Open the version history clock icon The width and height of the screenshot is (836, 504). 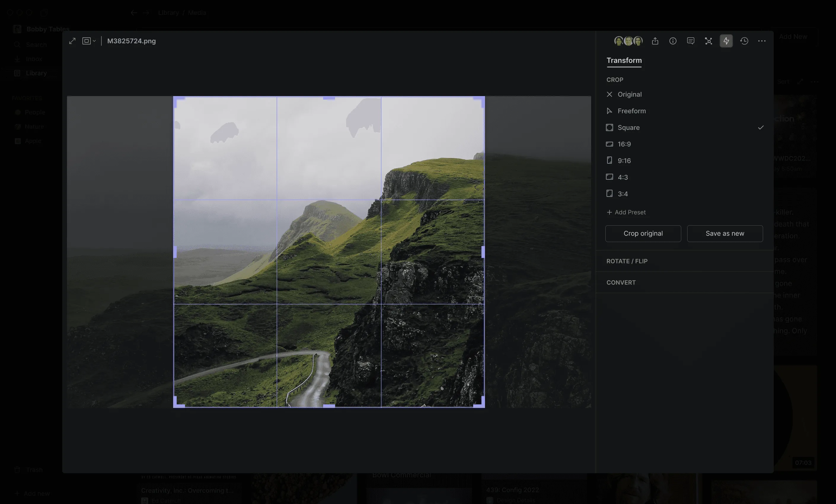744,41
